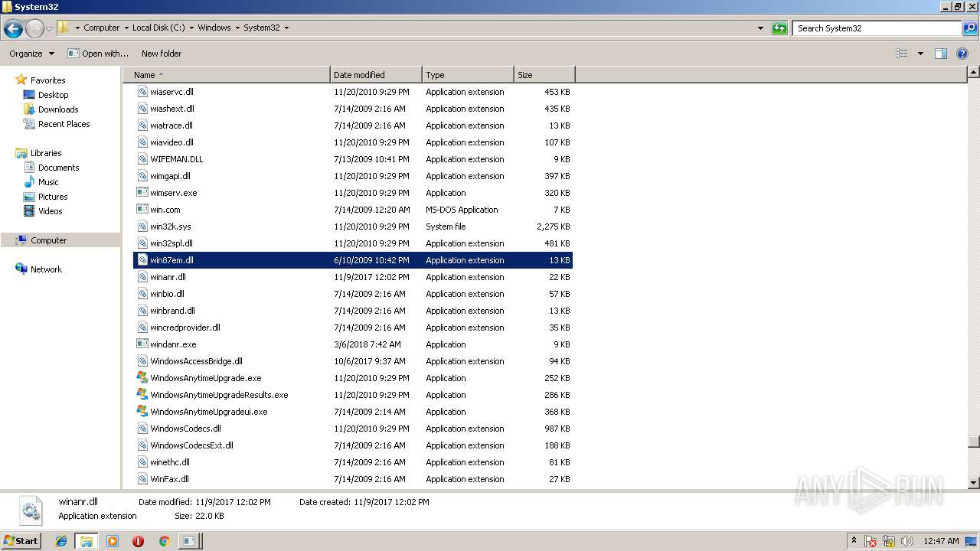Image resolution: width=980 pixels, height=551 pixels.
Task: Open the address bar history dropdown
Action: click(760, 28)
